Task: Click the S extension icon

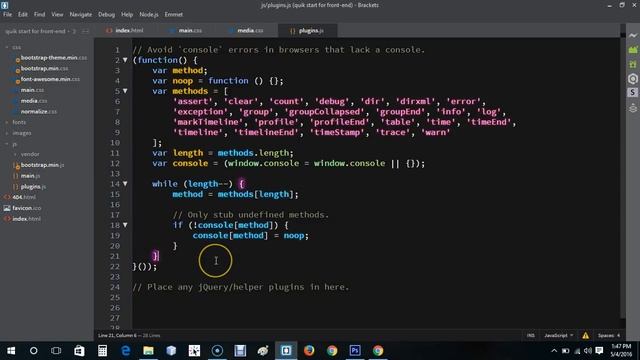Action: (x=633, y=93)
